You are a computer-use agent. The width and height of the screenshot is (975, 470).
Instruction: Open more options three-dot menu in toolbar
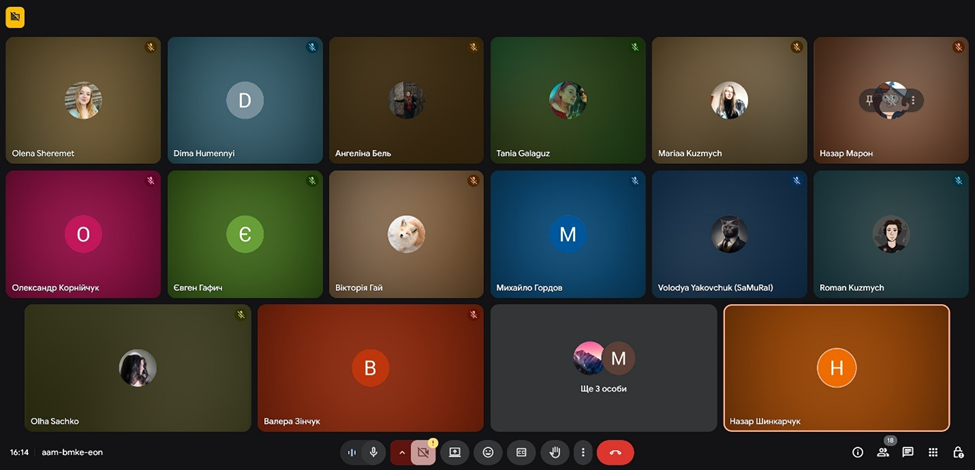pyautogui.click(x=582, y=452)
